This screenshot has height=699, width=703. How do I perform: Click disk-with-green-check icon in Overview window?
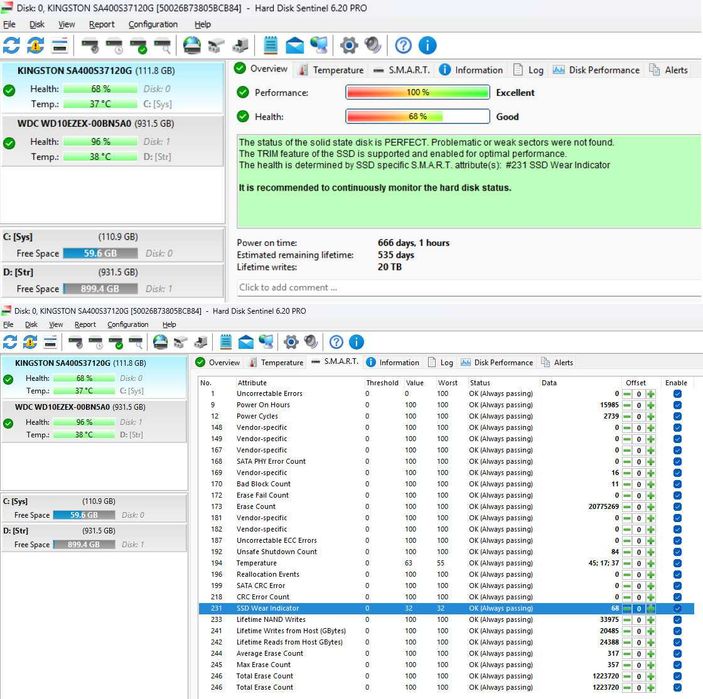click(x=138, y=45)
